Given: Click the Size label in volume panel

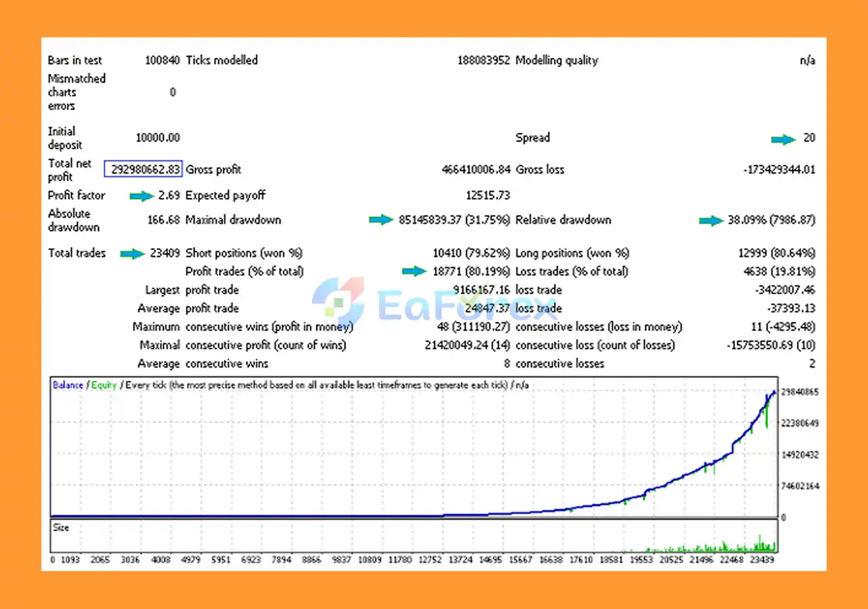Looking at the screenshot, I should tap(61, 527).
